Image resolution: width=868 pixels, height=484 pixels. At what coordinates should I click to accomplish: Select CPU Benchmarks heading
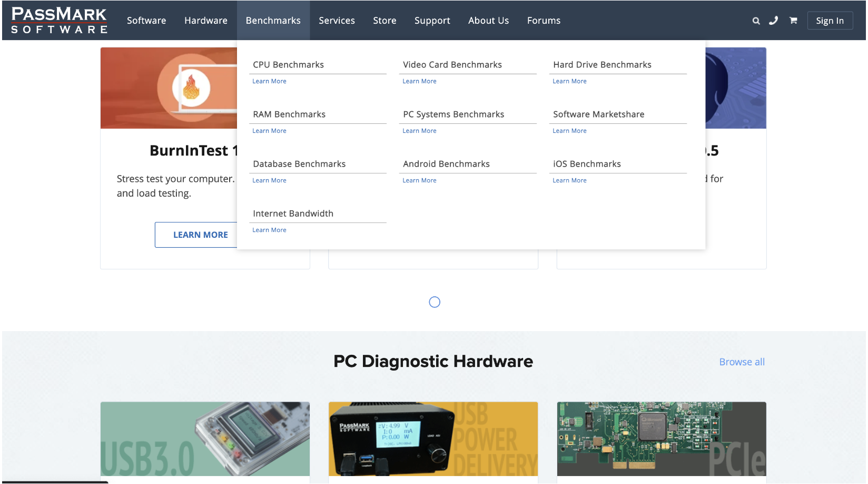point(288,65)
